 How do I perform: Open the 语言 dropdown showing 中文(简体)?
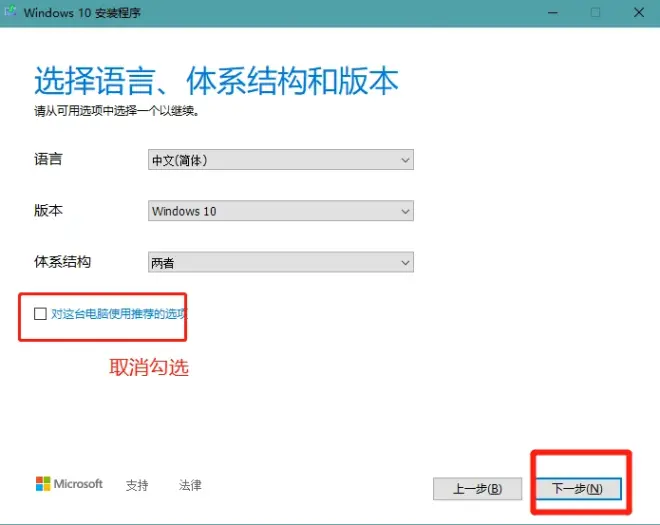pyautogui.click(x=281, y=160)
